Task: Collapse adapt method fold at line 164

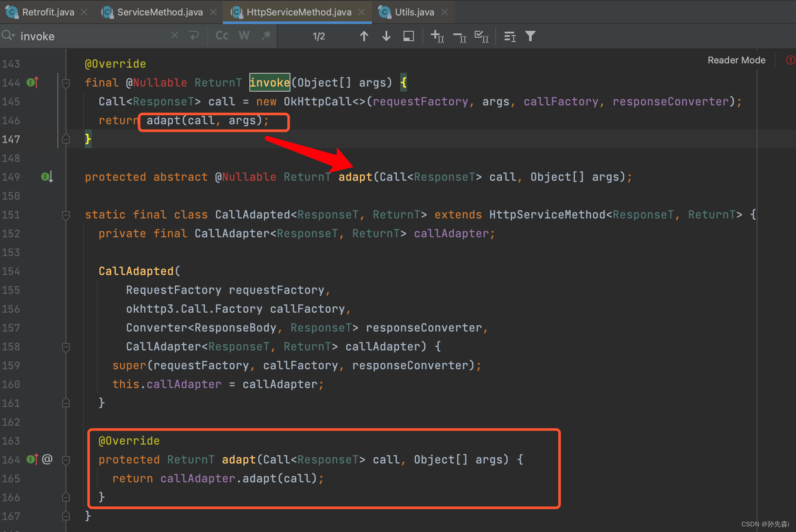Action: click(66, 460)
